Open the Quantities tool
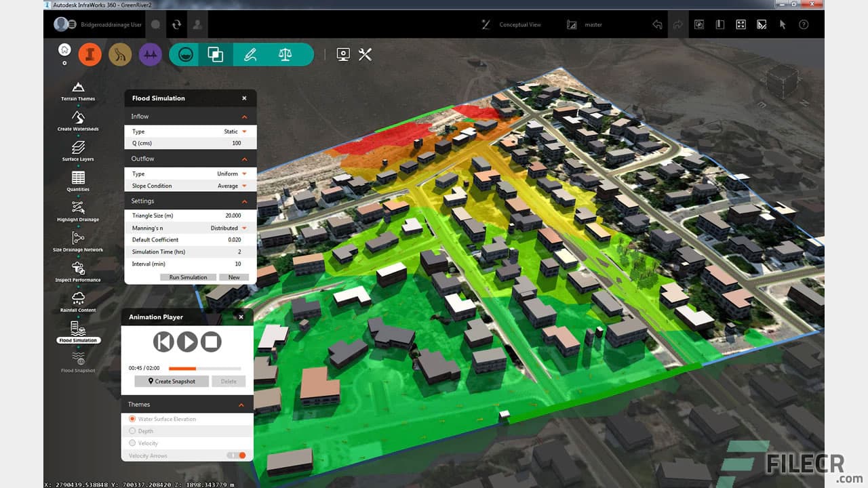Image resolution: width=868 pixels, height=488 pixels. [x=77, y=179]
